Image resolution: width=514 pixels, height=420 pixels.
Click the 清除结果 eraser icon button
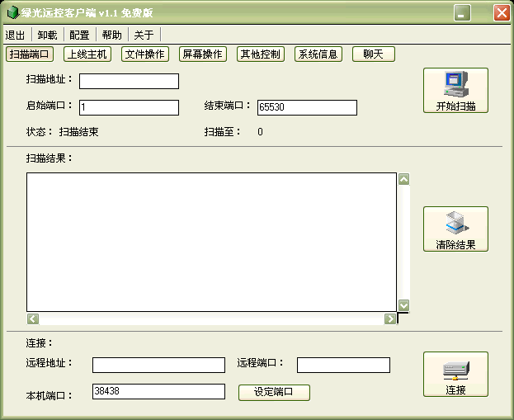point(455,229)
